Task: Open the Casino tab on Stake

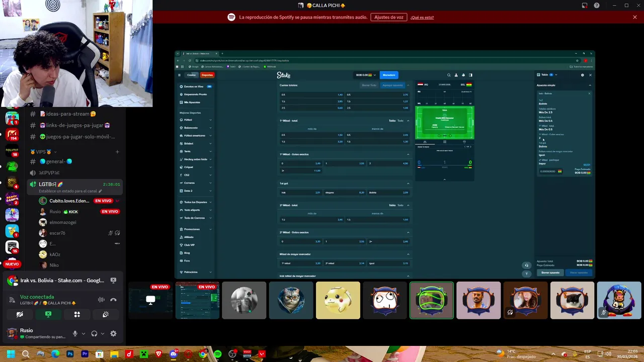Action: pos(191,75)
